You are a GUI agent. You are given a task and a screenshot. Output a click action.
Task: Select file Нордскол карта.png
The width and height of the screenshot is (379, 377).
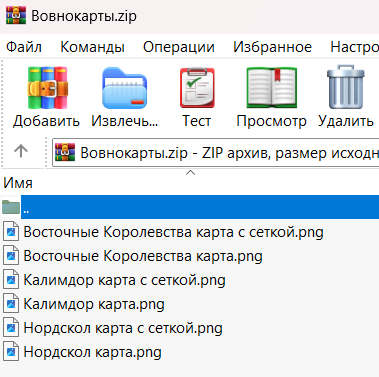[x=92, y=352]
